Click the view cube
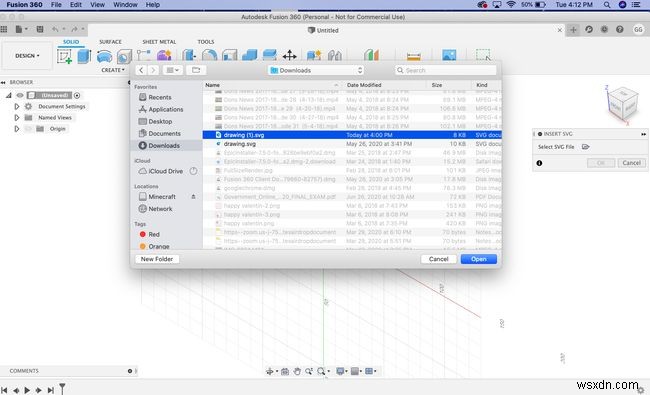The width and height of the screenshot is (650, 395). pos(622,104)
